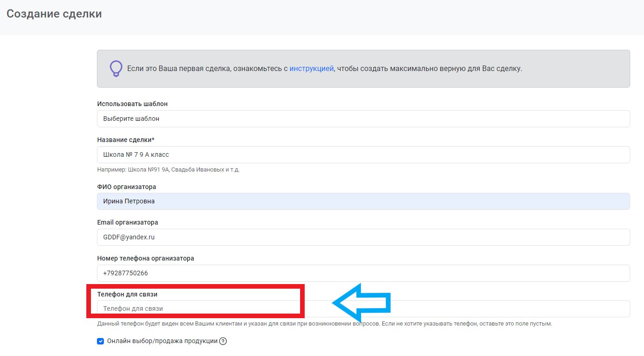Click the question mark help icon
The image size is (644, 356).
click(223, 341)
